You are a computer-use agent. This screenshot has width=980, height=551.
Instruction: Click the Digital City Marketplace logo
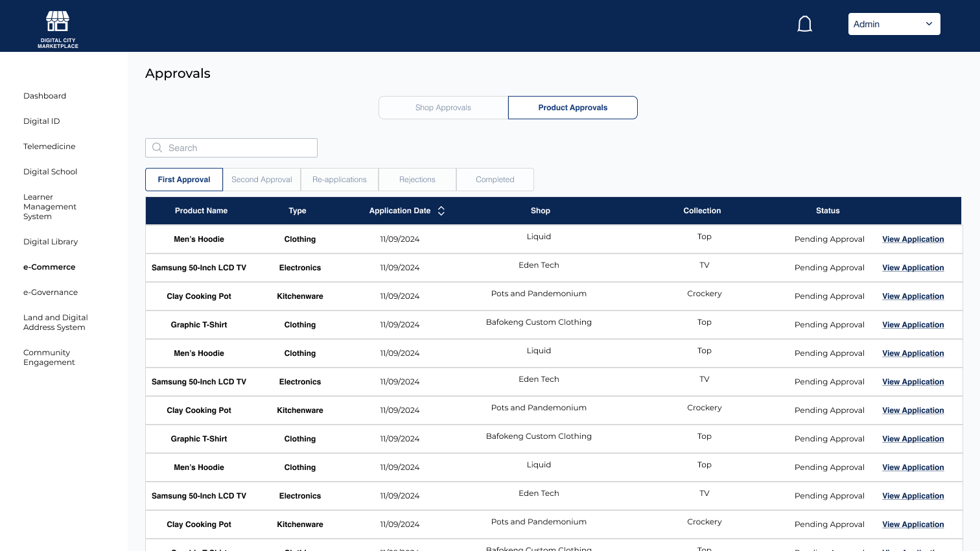click(x=58, y=29)
